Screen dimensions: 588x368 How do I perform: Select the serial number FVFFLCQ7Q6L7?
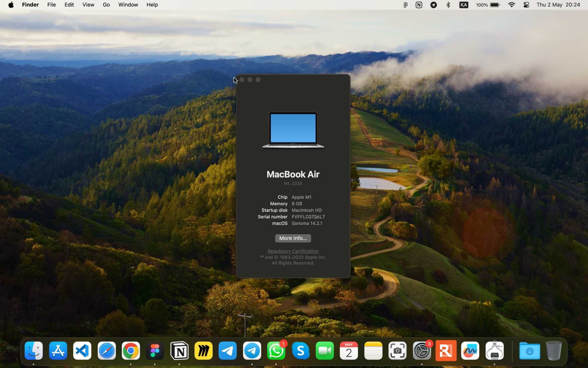click(308, 217)
